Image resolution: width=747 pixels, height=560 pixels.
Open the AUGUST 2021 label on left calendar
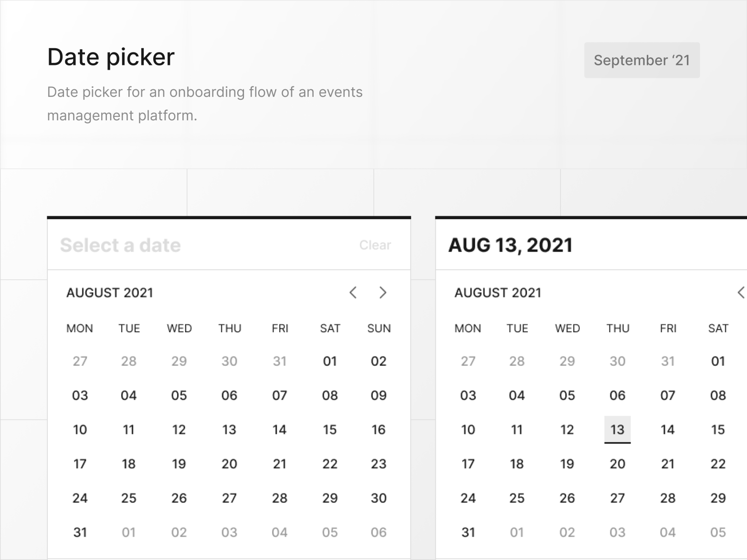(x=109, y=293)
